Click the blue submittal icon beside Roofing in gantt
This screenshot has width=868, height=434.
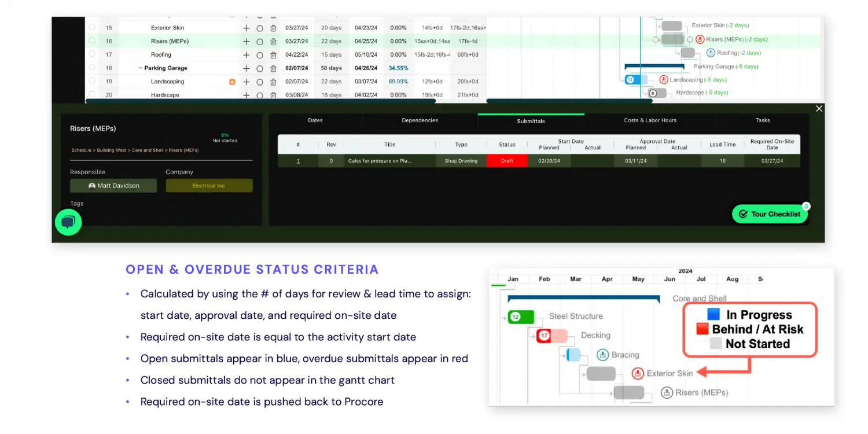710,53
